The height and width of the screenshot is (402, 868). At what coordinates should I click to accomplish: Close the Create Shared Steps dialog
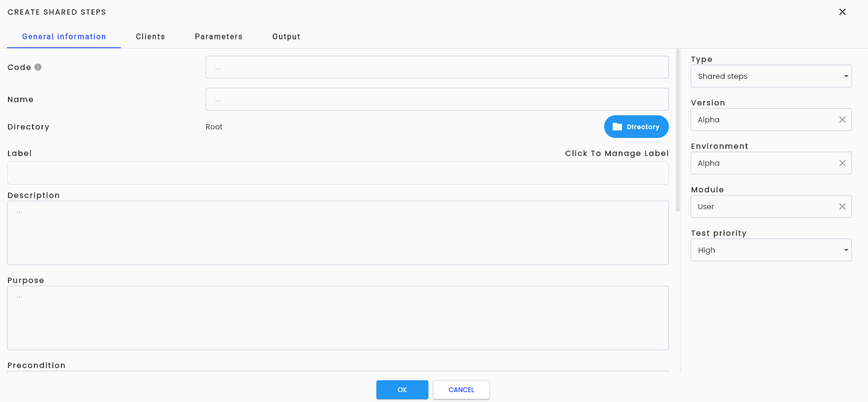coord(843,12)
